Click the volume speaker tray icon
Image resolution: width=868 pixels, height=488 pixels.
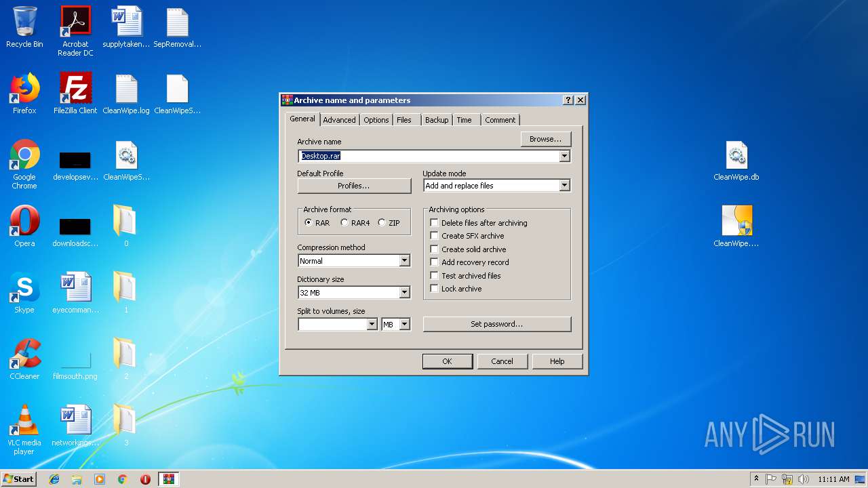pos(803,479)
